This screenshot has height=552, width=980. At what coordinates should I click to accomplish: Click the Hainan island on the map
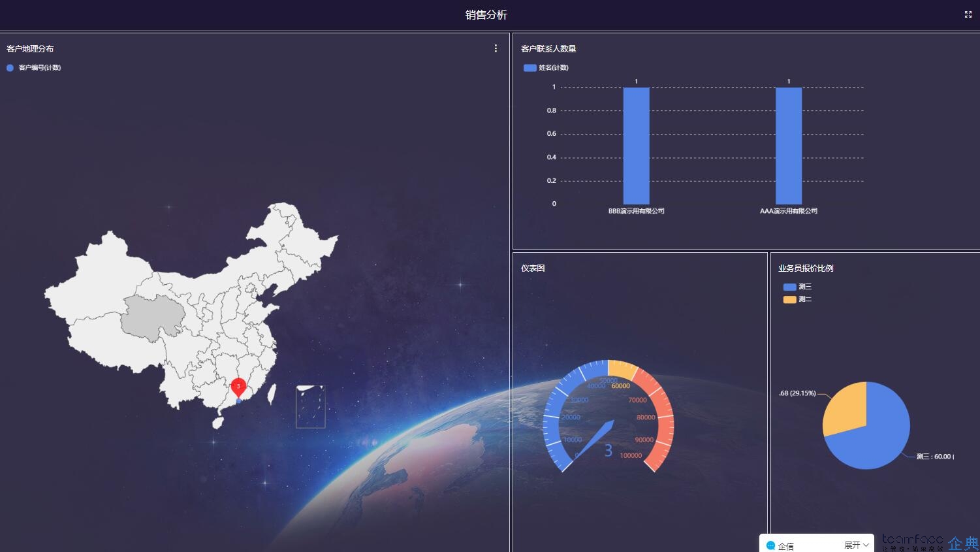click(x=218, y=422)
